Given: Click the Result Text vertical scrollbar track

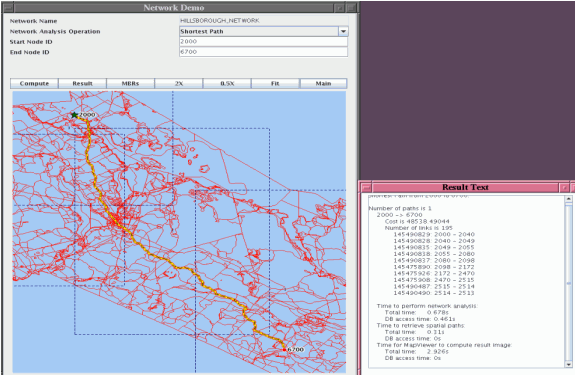Looking at the screenshot, I should pos(568,282).
